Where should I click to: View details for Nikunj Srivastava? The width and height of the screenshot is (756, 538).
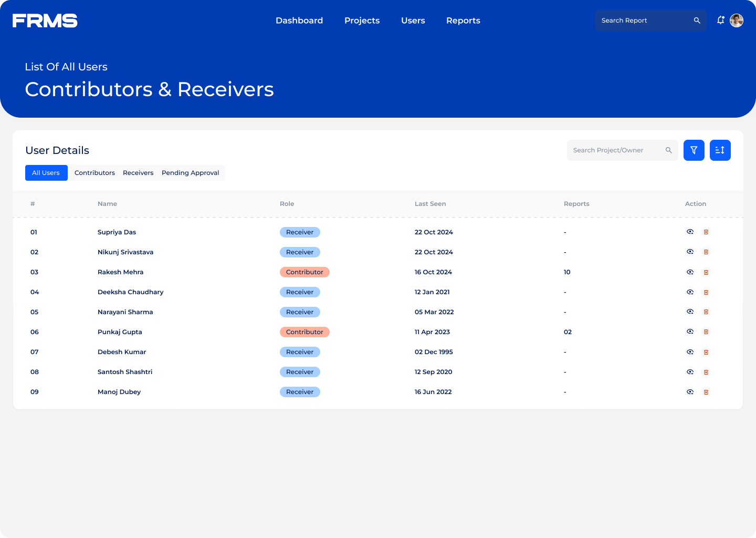[x=690, y=252]
